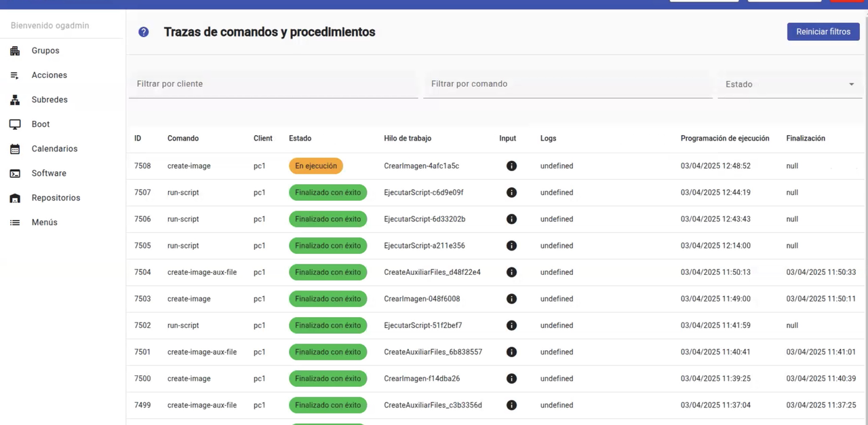Focus the Filtrar por comando field

(x=568, y=84)
